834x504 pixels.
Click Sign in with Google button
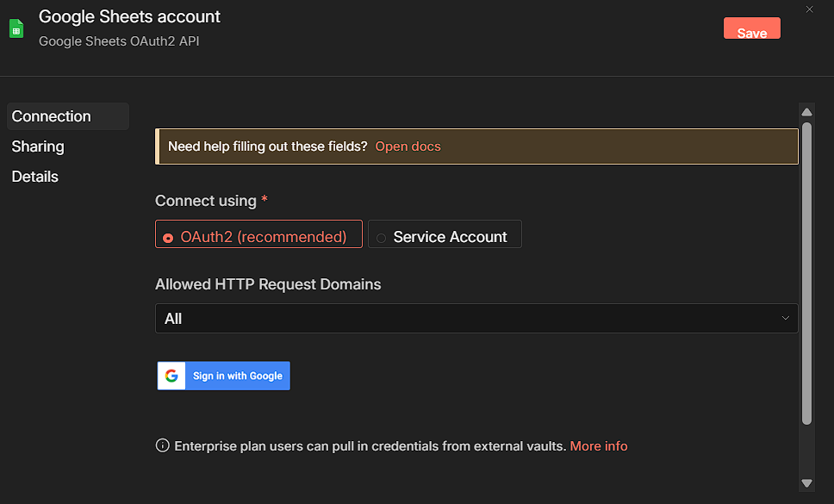224,376
